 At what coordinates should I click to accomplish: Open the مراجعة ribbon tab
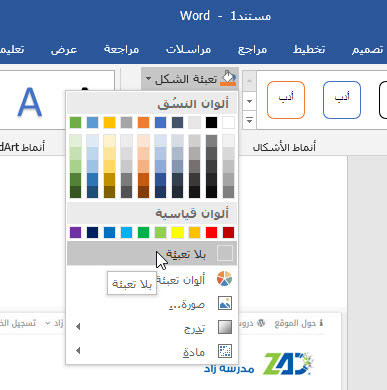point(121,49)
